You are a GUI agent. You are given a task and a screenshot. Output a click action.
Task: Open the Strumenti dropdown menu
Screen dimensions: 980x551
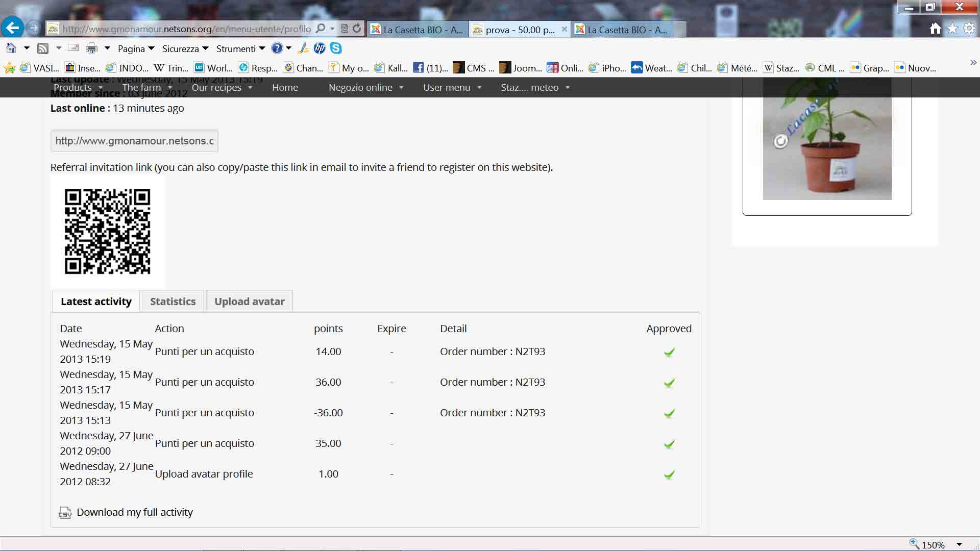[x=240, y=49]
